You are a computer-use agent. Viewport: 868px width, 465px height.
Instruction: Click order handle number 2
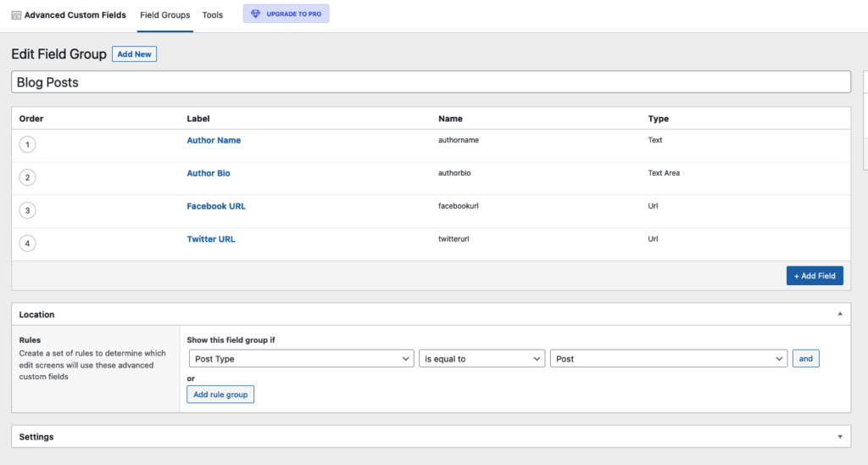point(28,177)
